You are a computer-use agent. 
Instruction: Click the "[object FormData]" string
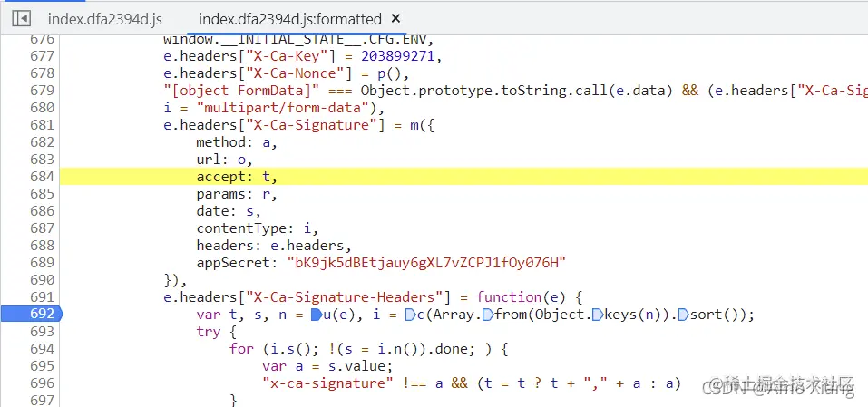(241, 90)
